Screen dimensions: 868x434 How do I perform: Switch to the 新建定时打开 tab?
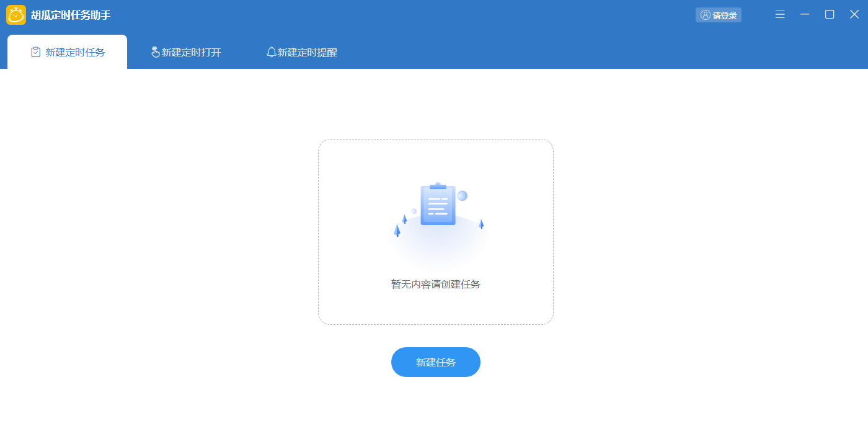tap(185, 52)
